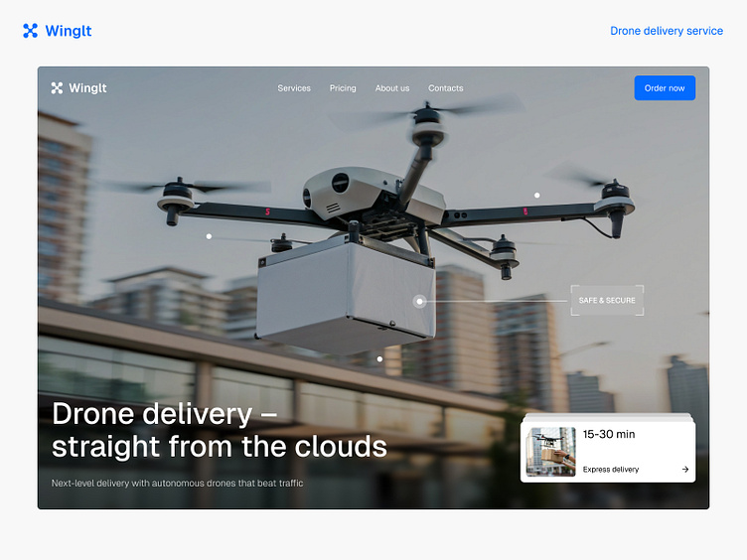The width and height of the screenshot is (747, 560).
Task: Click the arrow icon on Express delivery card
Action: coord(685,470)
